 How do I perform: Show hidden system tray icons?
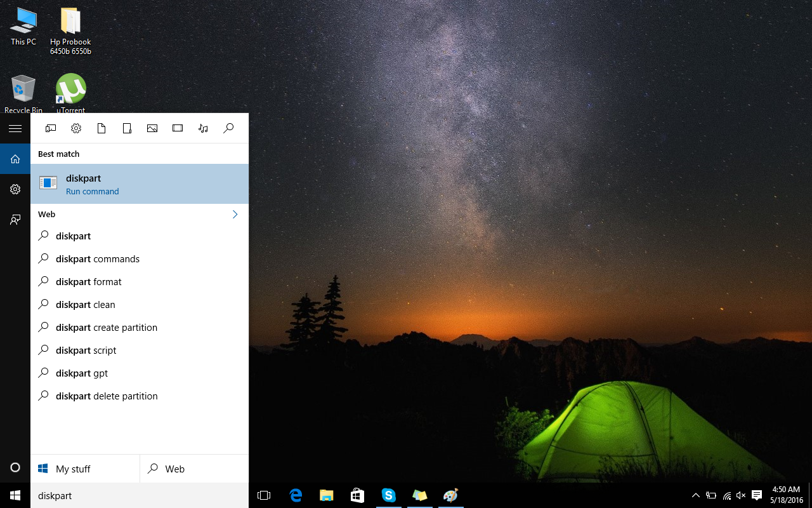696,495
